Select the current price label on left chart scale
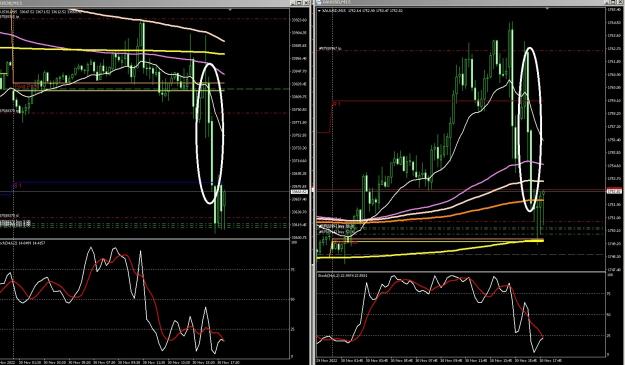The width and height of the screenshot is (625, 365). pyautogui.click(x=299, y=192)
